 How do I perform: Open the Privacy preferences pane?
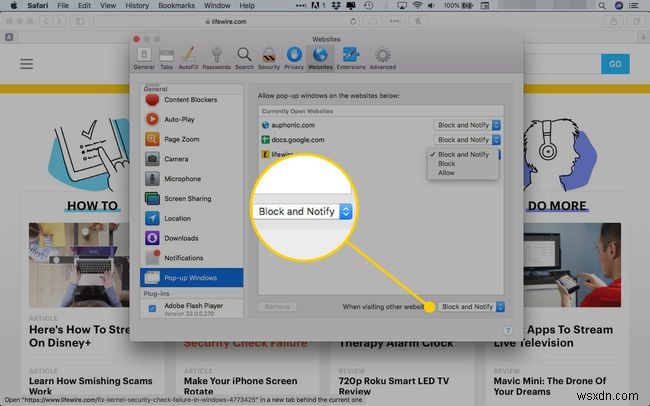coord(294,58)
